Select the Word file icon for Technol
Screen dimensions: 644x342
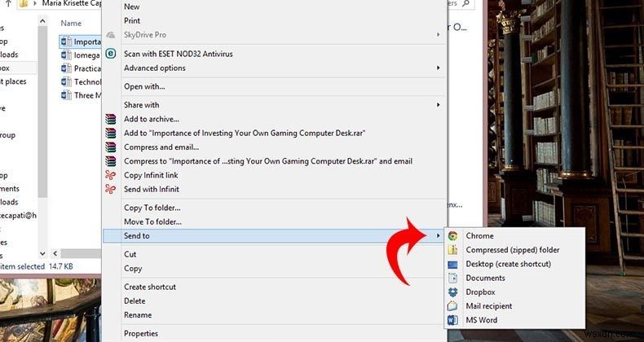(x=66, y=81)
